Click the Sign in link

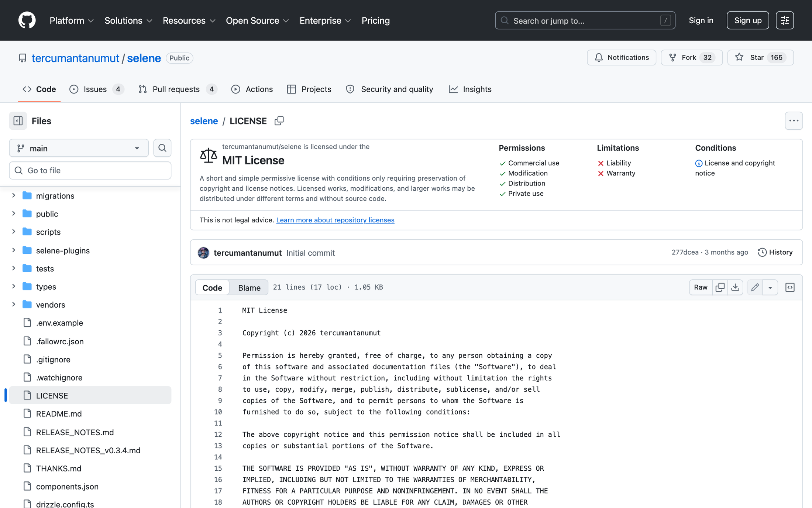click(x=701, y=20)
